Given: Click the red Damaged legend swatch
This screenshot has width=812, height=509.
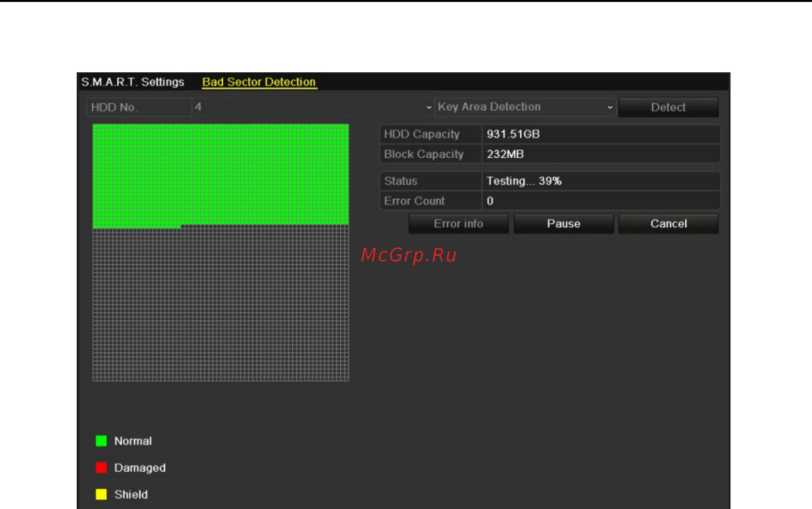Looking at the screenshot, I should 101,467.
